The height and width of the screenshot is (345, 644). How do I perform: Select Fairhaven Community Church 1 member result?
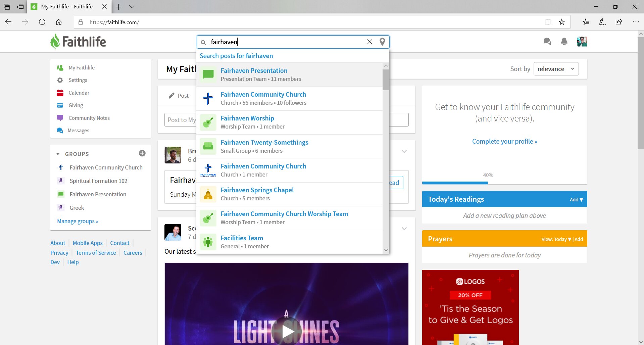point(290,170)
